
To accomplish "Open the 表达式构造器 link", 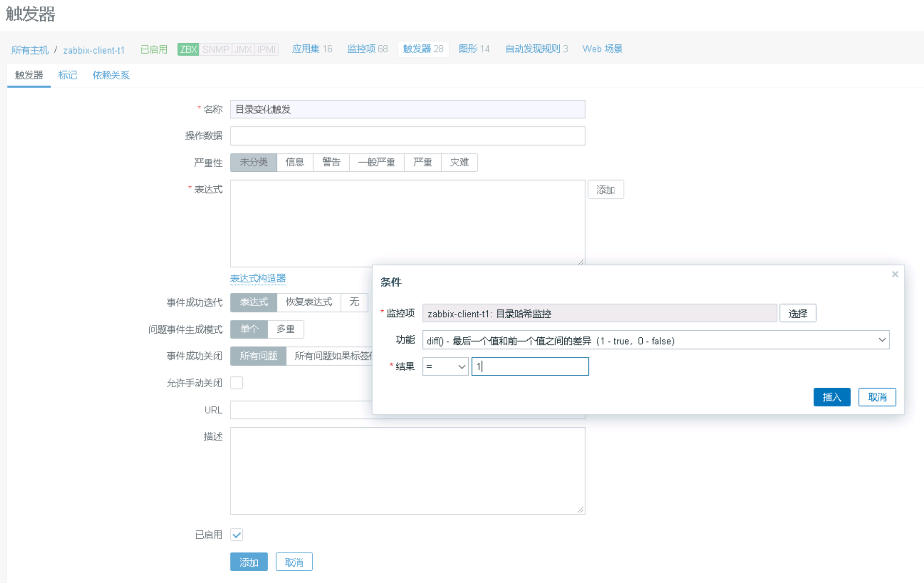I will pyautogui.click(x=258, y=278).
